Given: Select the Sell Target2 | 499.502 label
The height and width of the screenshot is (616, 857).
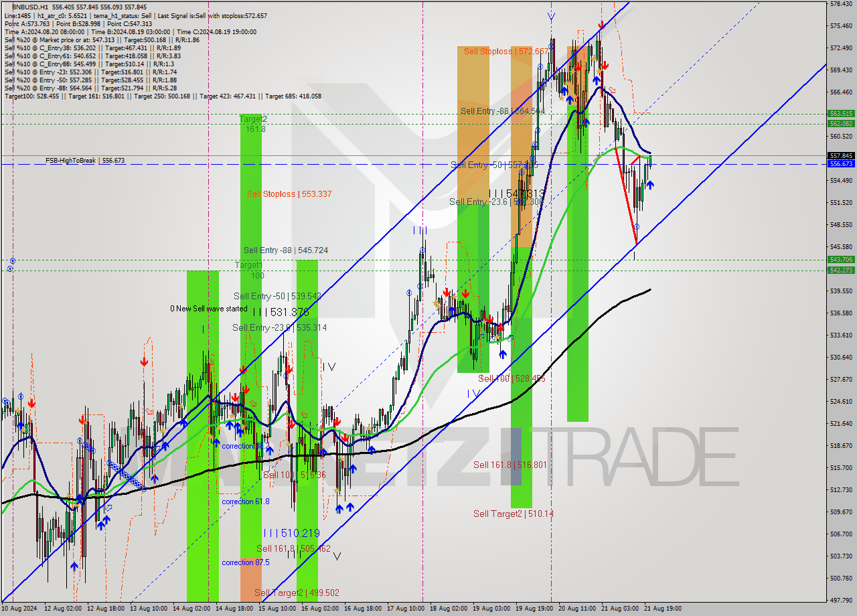Looking at the screenshot, I should [297, 593].
